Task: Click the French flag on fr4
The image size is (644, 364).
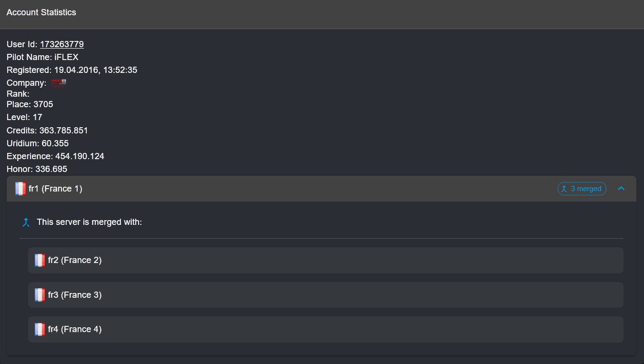Action: tap(40, 329)
